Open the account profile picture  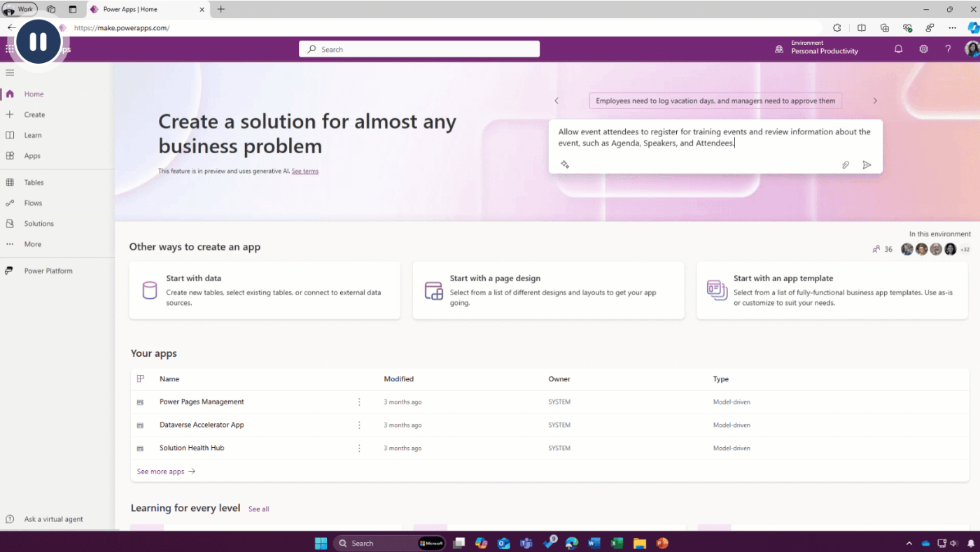972,49
